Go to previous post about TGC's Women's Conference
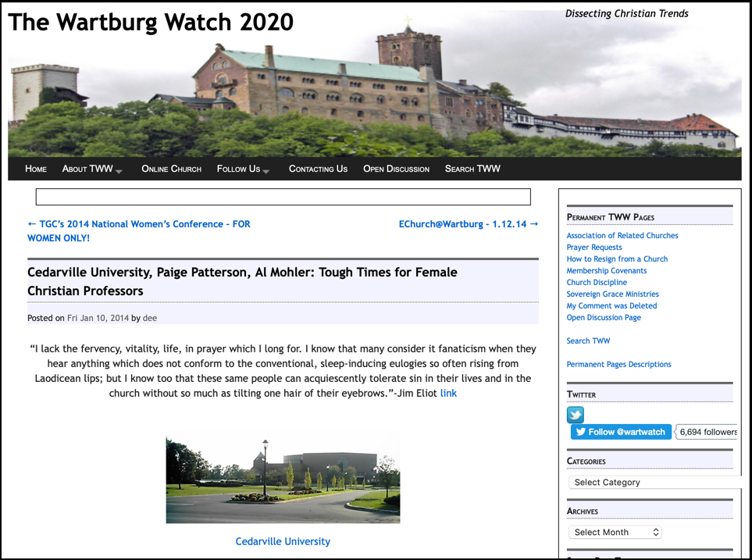752x560 pixels. (139, 231)
